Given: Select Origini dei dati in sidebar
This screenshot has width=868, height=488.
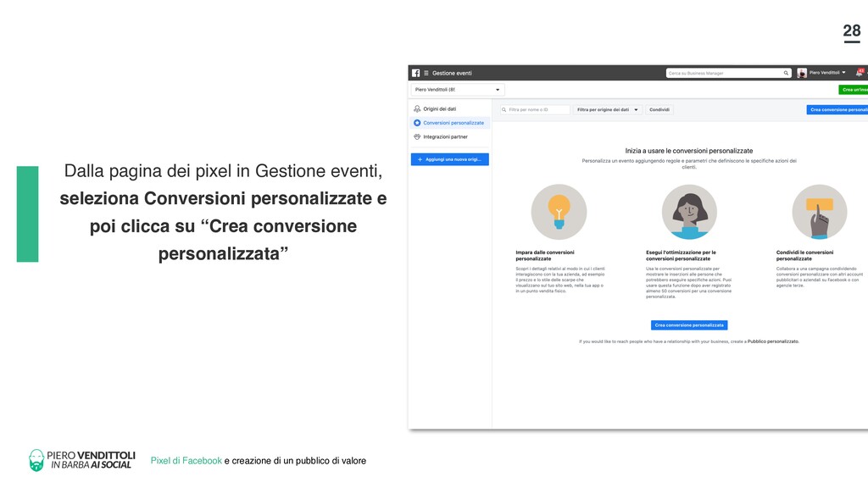Looking at the screenshot, I should 440,109.
